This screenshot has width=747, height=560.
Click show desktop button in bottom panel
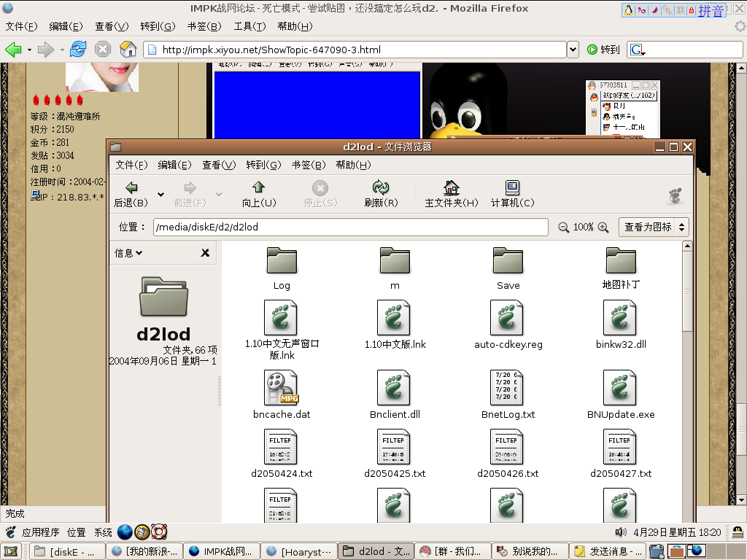10,551
